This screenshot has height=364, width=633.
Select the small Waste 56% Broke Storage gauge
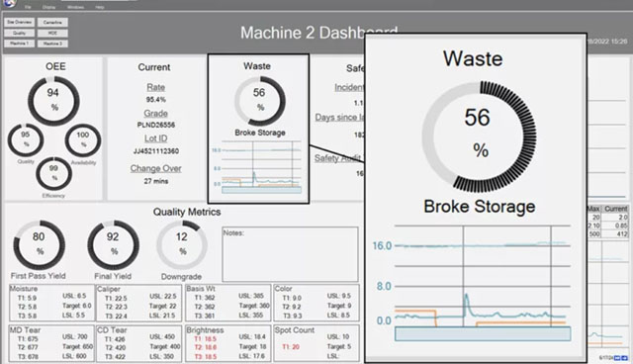coord(260,101)
